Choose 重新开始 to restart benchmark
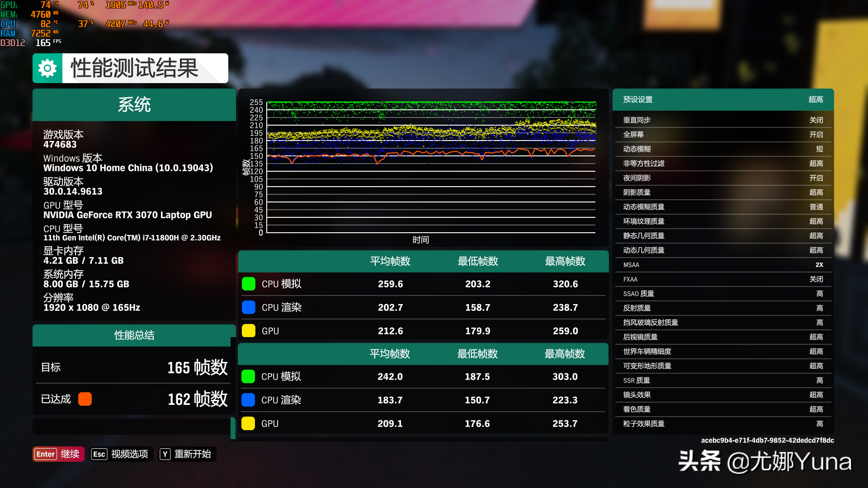Image resolution: width=868 pixels, height=488 pixels. point(187,454)
